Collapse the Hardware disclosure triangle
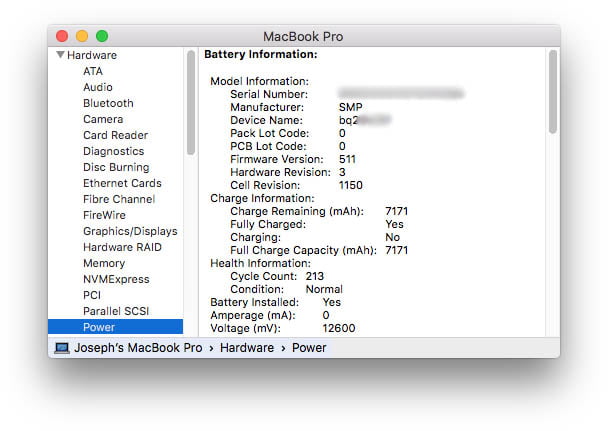 pyautogui.click(x=60, y=55)
